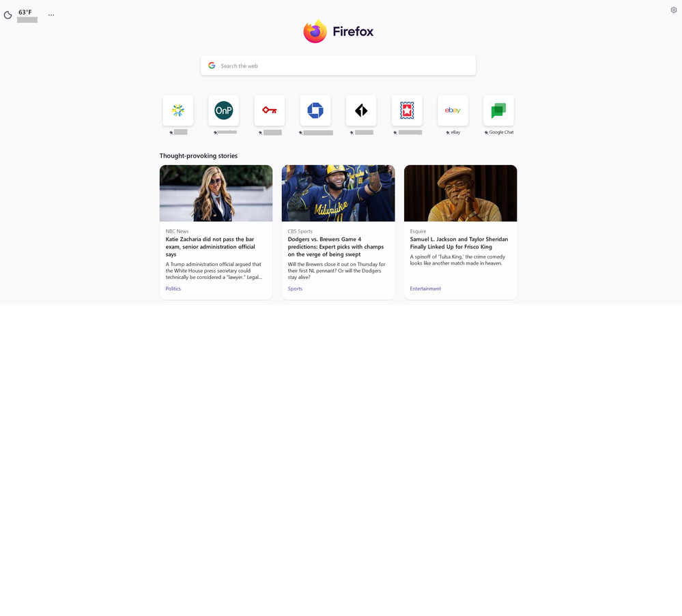
Task: Click the Search the web field
Action: [x=338, y=65]
